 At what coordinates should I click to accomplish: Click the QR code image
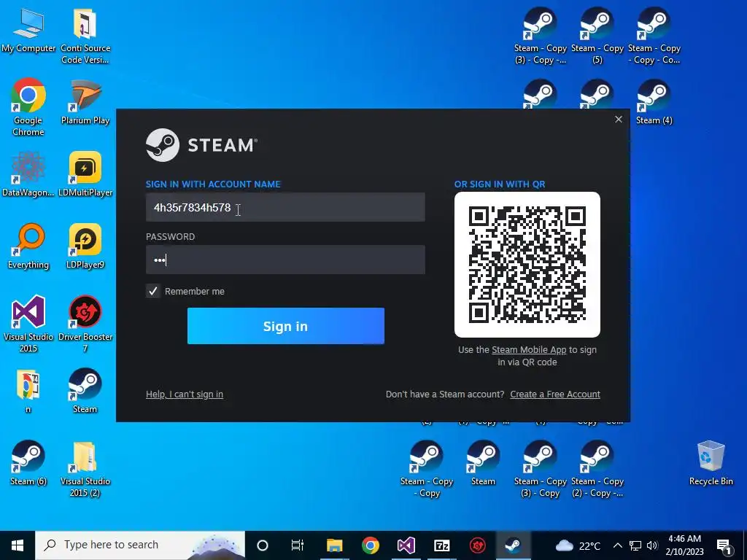point(527,265)
